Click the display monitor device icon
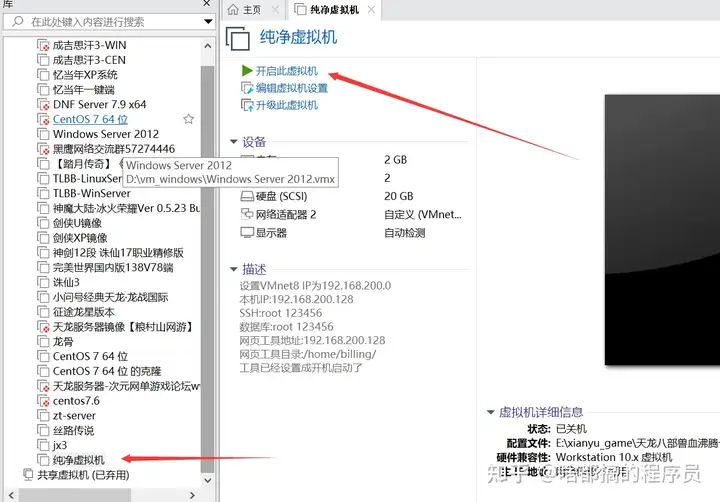The width and height of the screenshot is (720, 502). click(247, 233)
